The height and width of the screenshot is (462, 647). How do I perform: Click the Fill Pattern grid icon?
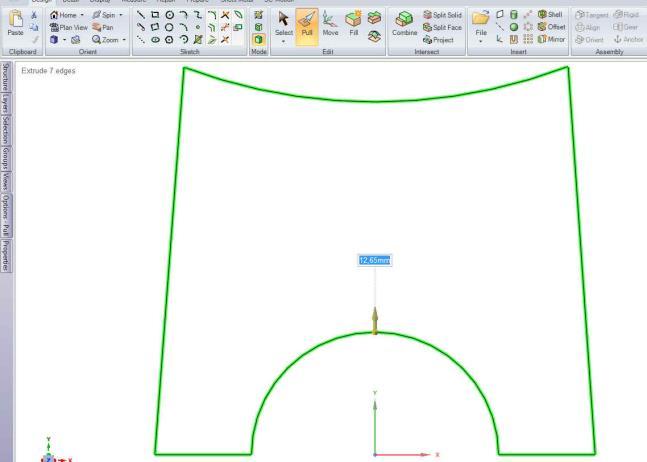click(x=528, y=39)
